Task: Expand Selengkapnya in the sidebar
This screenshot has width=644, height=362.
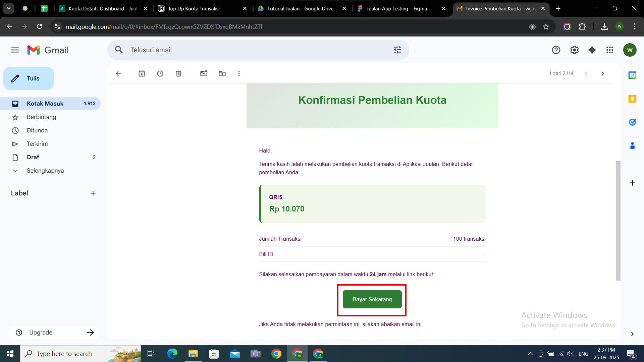Action: click(45, 171)
